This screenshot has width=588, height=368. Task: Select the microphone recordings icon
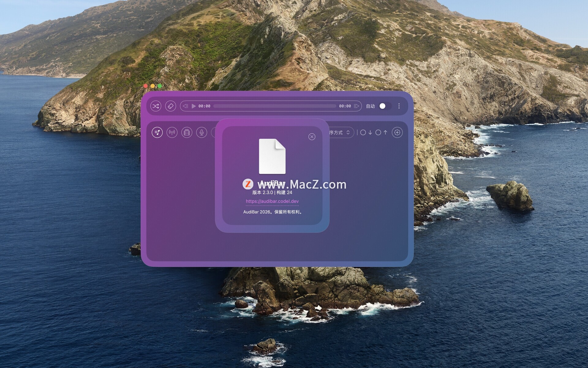[202, 132]
